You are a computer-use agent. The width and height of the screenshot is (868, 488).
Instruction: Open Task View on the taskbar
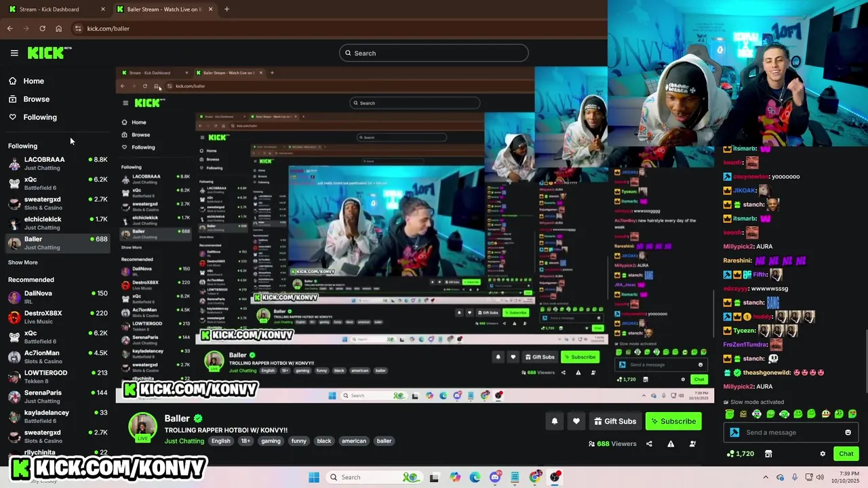point(435,477)
